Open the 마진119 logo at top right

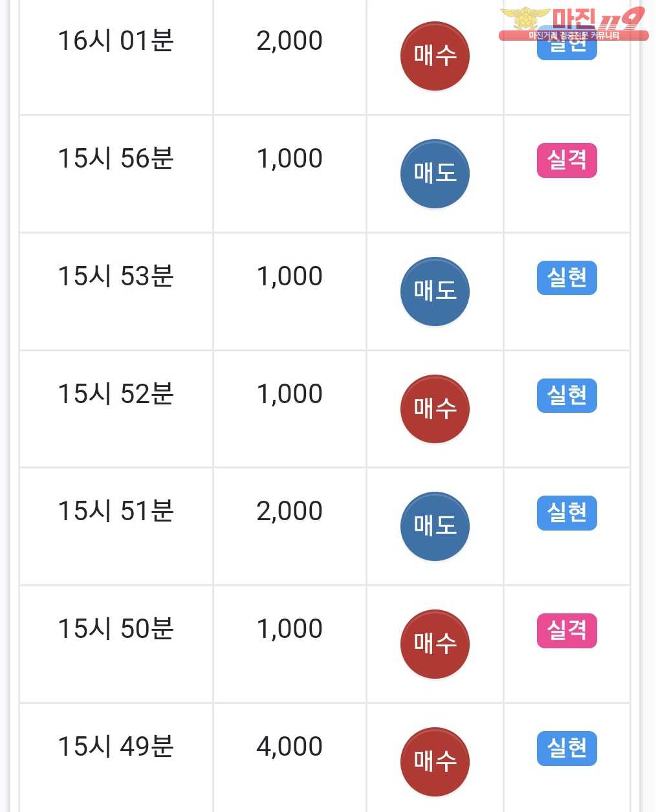573,23
